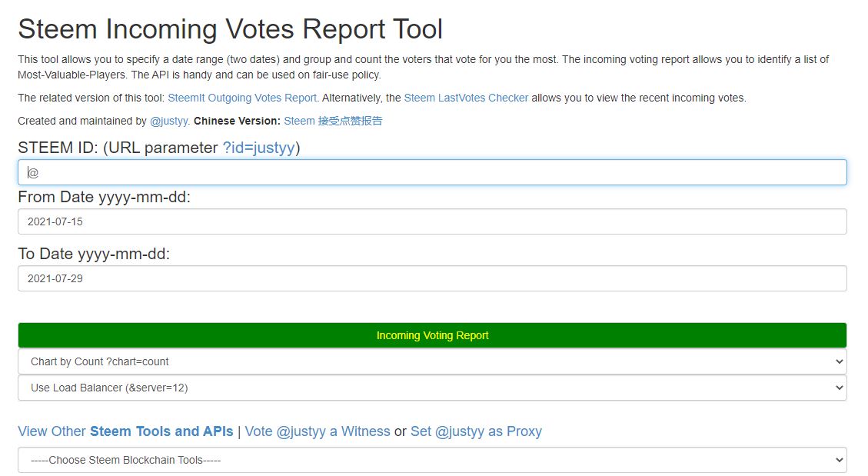Image resolution: width=868 pixels, height=476 pixels.
Task: Open the Use Load Balancer server dropdown
Action: (x=432, y=388)
